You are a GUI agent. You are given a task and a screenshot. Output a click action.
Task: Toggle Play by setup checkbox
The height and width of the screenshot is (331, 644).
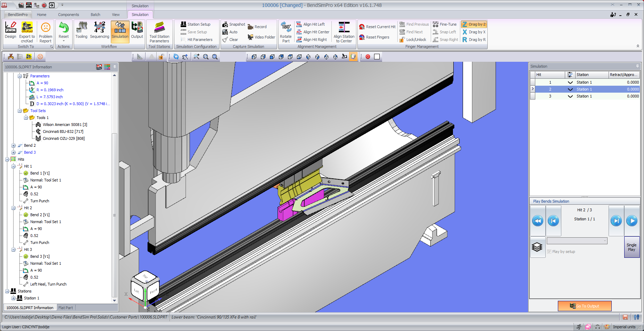click(549, 252)
